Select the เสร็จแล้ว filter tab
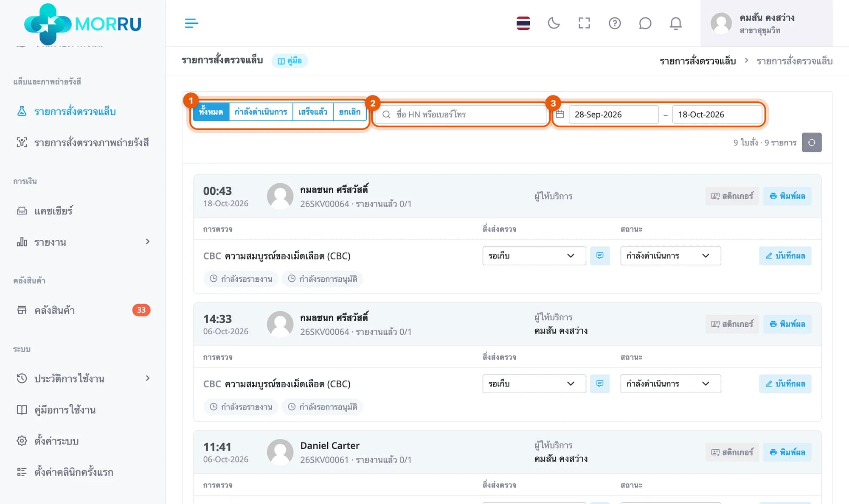The height and width of the screenshot is (504, 849). 312,112
